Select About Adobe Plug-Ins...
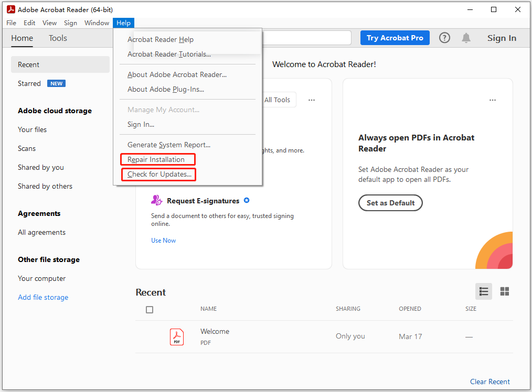Viewport: 532px width, 392px height. click(x=166, y=90)
